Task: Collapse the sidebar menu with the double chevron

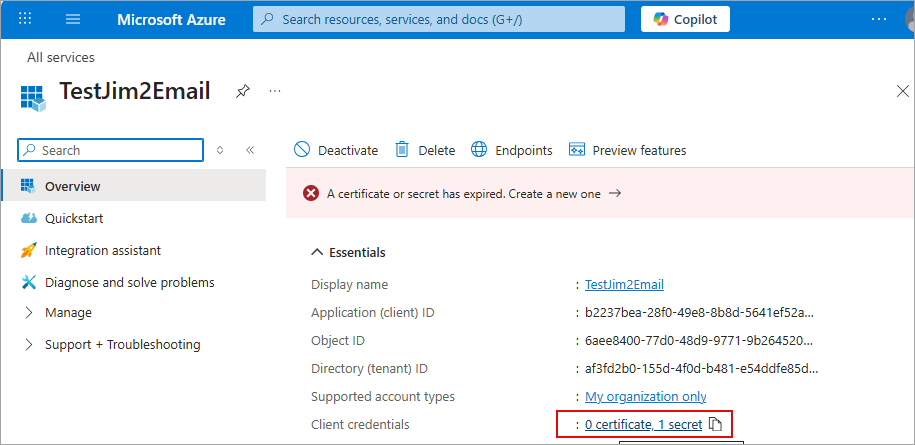Action: click(250, 150)
